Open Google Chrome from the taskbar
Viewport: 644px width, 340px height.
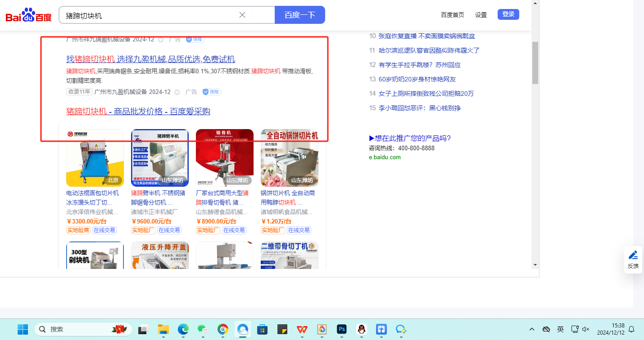pyautogui.click(x=223, y=329)
